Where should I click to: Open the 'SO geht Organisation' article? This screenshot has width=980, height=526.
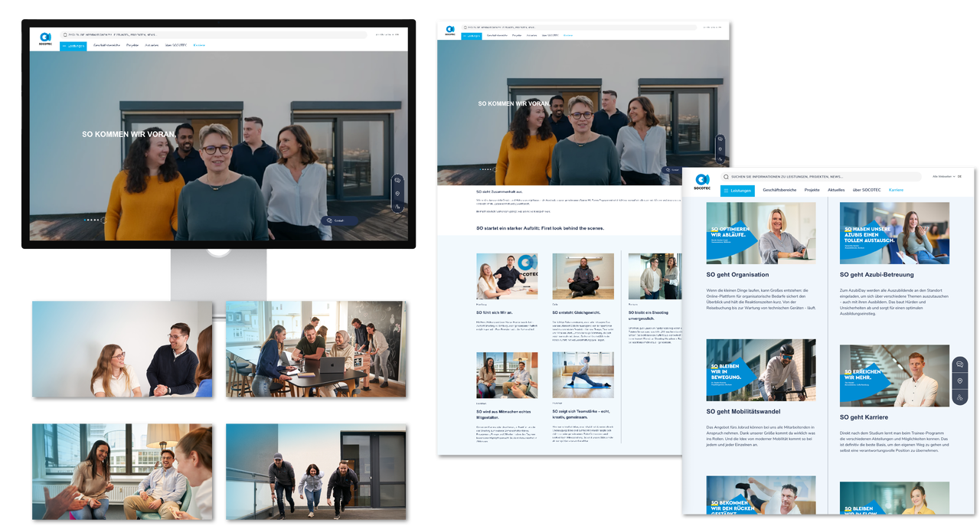point(737,274)
